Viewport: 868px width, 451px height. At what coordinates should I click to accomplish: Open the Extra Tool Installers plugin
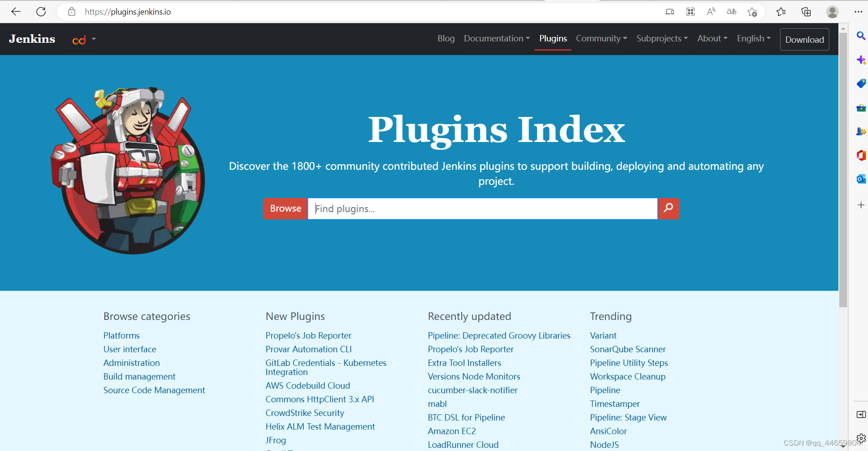[465, 363]
